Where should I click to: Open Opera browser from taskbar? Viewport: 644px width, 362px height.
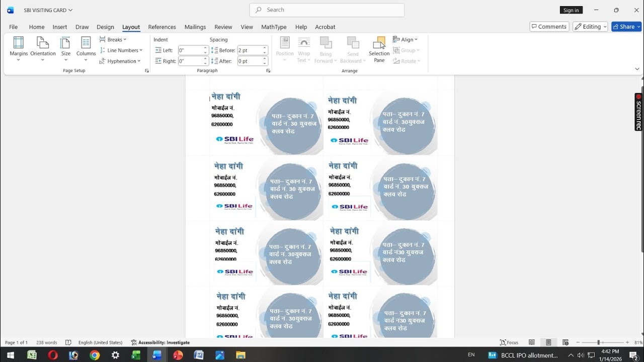click(53, 355)
